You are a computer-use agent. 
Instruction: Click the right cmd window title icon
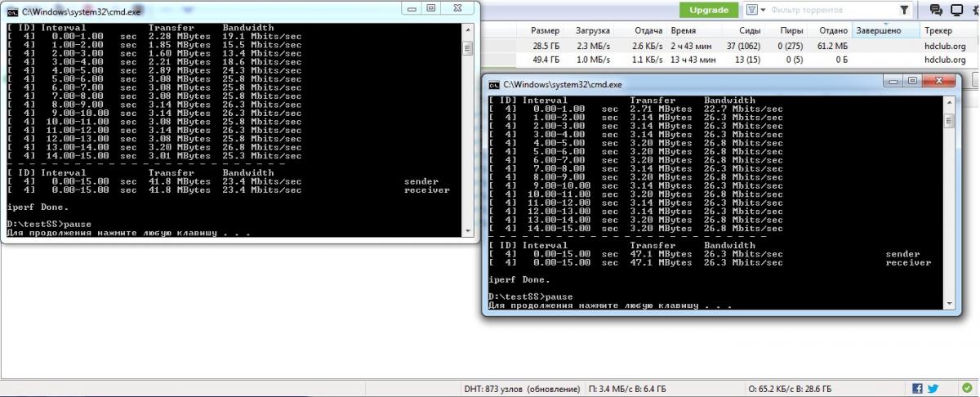pos(493,84)
